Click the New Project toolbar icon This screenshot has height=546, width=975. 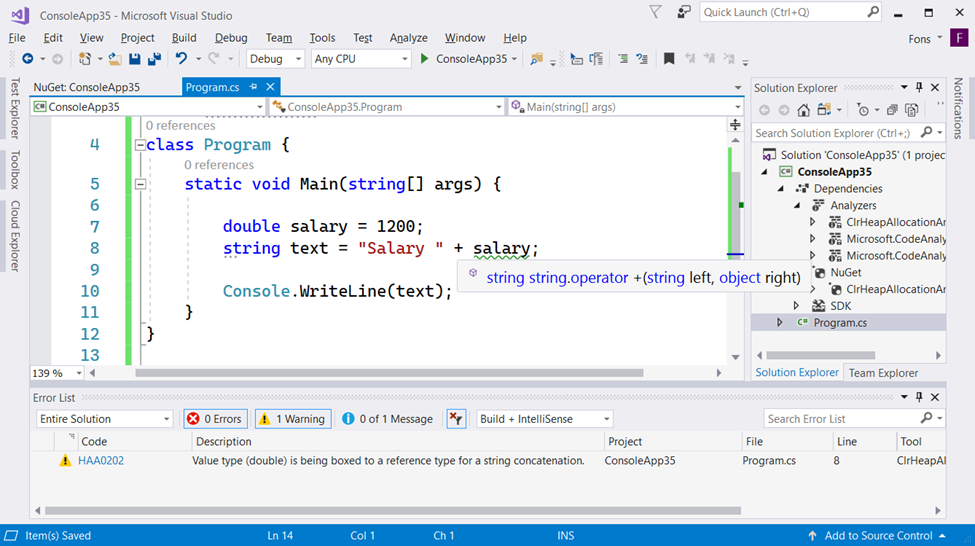85,58
